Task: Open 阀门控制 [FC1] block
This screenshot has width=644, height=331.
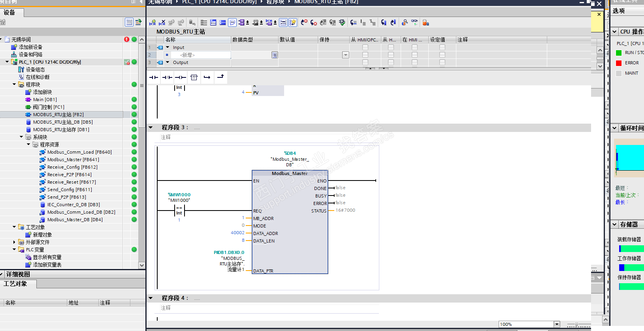Action: tap(49, 107)
